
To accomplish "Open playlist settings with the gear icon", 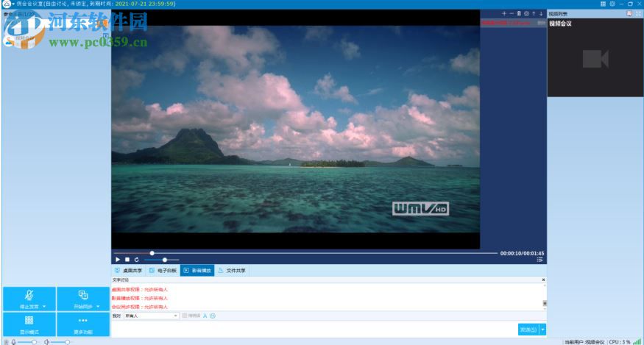I will 526,13.
